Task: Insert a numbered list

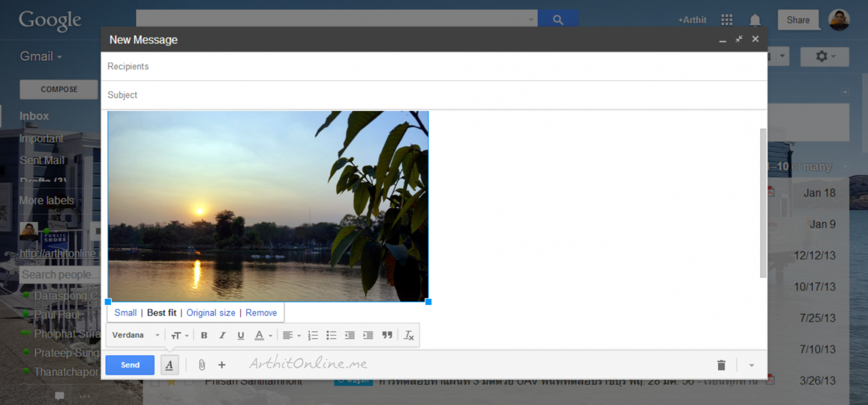Action: click(x=313, y=335)
